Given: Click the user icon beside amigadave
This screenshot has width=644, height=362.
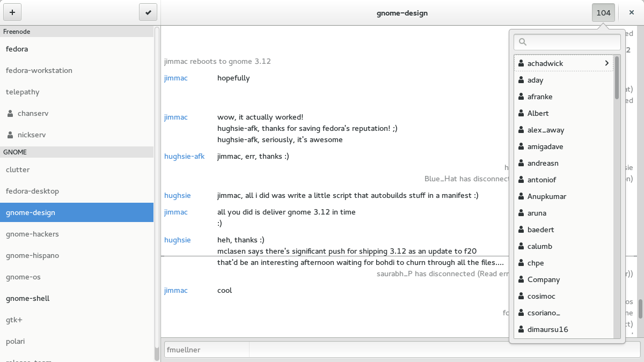Looking at the screenshot, I should click(x=521, y=146).
